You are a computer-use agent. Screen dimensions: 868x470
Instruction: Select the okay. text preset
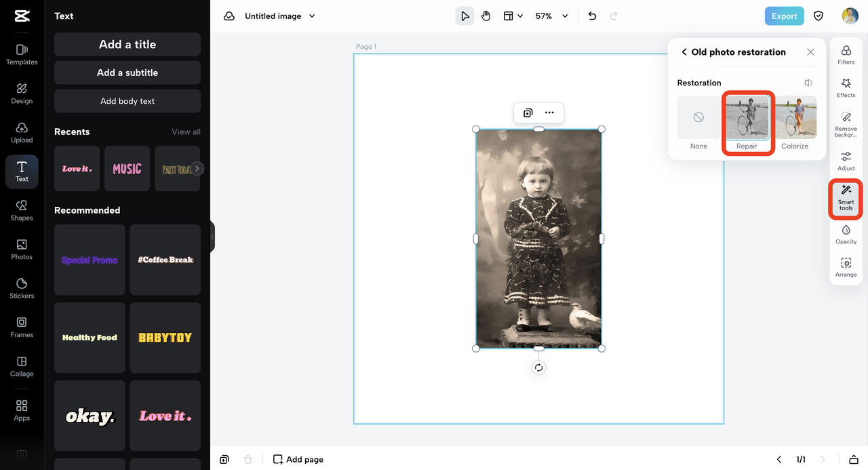90,416
